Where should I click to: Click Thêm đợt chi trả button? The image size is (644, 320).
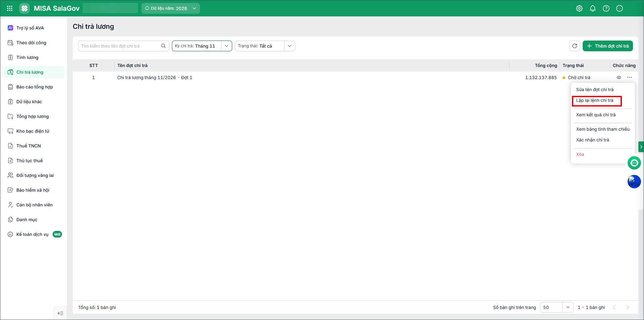point(608,46)
